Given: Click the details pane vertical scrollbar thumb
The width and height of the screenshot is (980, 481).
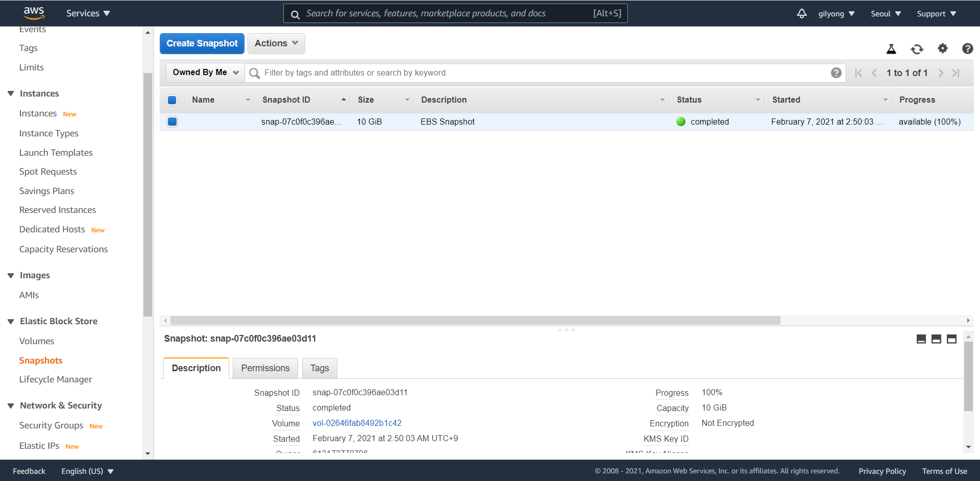Looking at the screenshot, I should 968,376.
